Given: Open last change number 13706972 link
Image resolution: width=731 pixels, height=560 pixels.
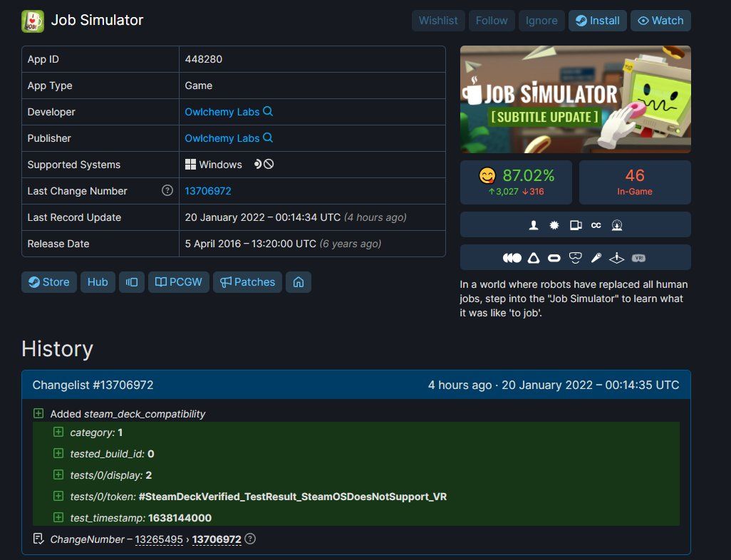Looking at the screenshot, I should point(208,191).
